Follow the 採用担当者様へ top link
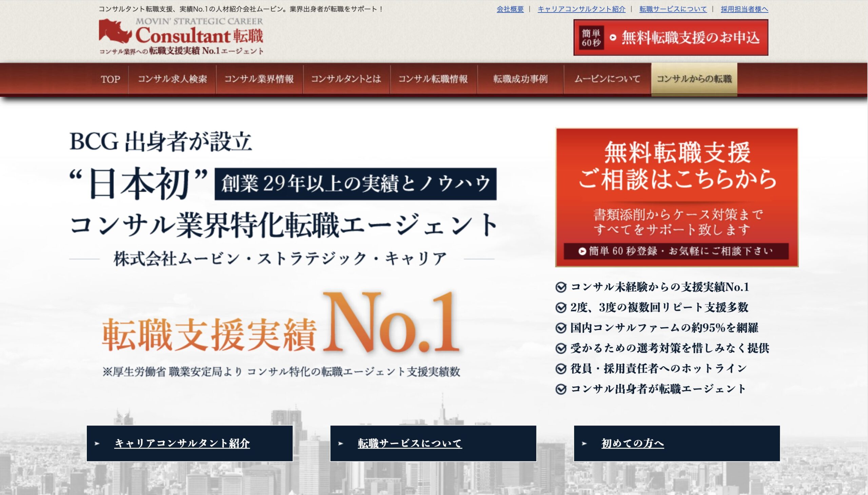Screen dimensions: 868x495 point(744,9)
